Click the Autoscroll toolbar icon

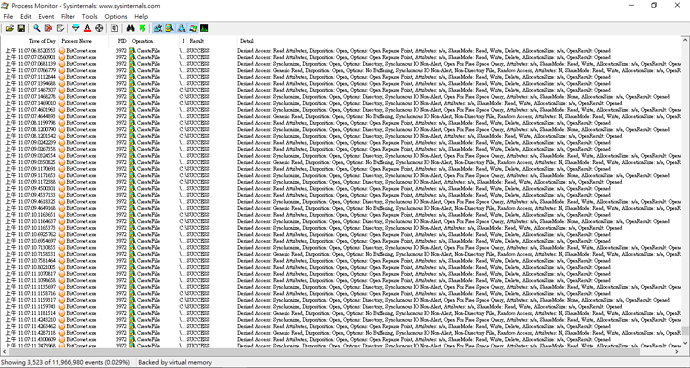pyautogui.click(x=48, y=28)
